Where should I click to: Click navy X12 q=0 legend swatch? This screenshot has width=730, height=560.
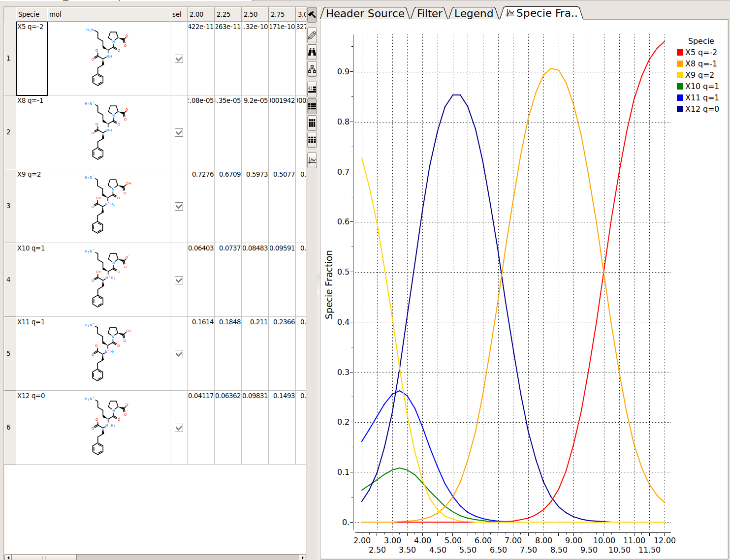(680, 109)
